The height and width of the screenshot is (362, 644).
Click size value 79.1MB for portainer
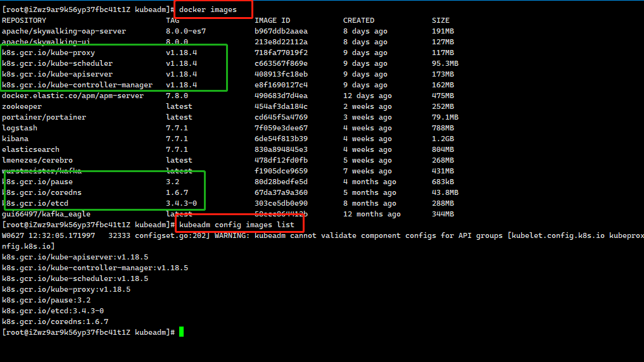445,117
